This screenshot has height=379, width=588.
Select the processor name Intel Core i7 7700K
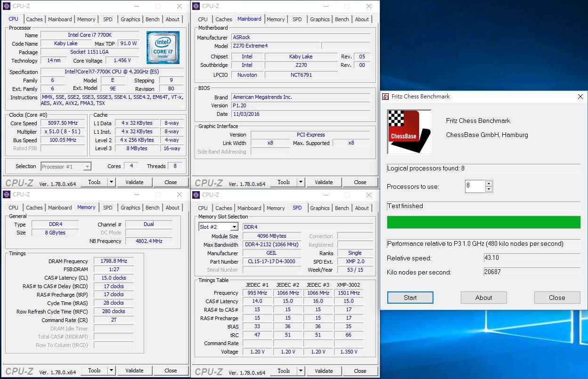pos(90,35)
